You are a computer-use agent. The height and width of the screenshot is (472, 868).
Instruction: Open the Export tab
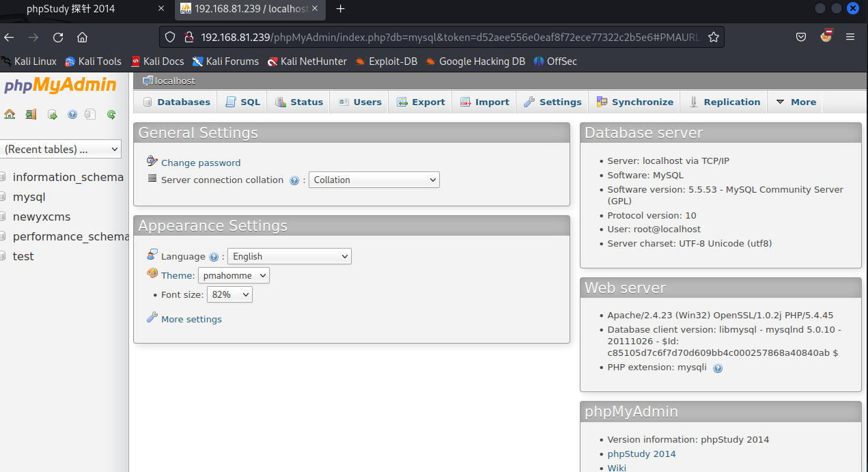pos(421,102)
